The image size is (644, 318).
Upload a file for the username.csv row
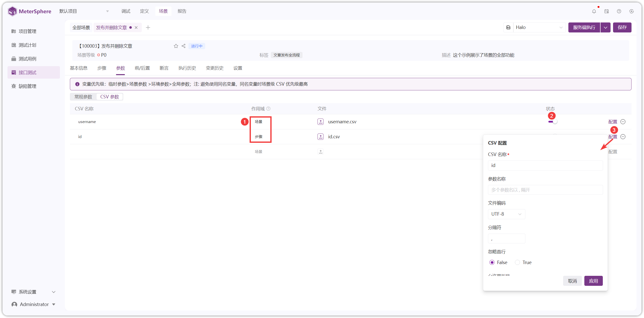[x=321, y=122]
